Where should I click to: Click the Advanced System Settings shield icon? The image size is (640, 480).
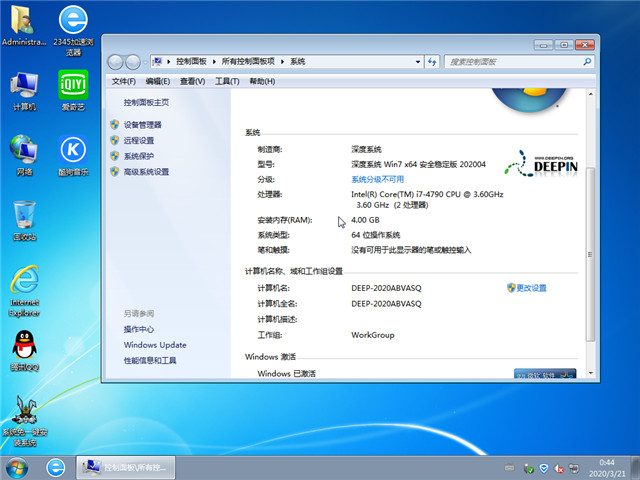[x=115, y=171]
